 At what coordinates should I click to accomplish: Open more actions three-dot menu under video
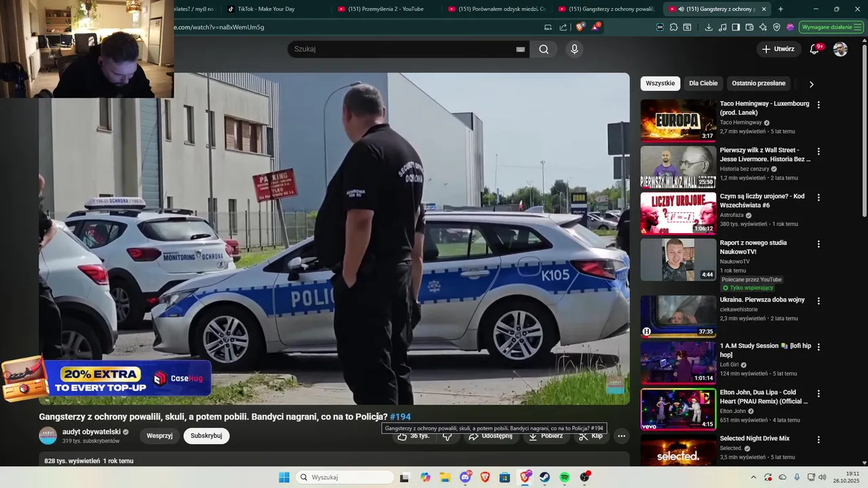coord(621,436)
